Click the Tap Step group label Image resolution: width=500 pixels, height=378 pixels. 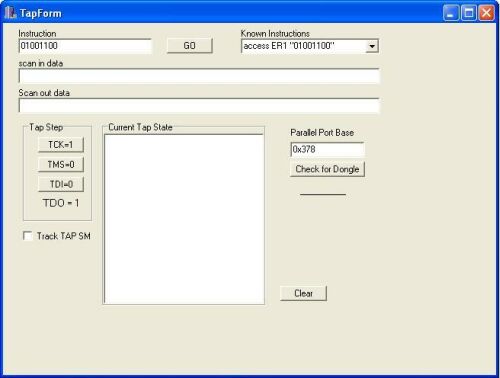(x=46, y=127)
